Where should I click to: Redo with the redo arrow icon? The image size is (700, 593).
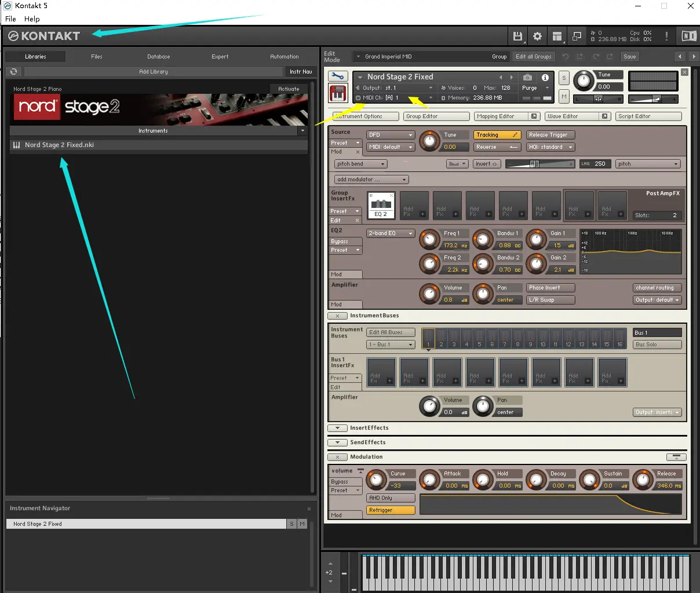[x=596, y=56]
